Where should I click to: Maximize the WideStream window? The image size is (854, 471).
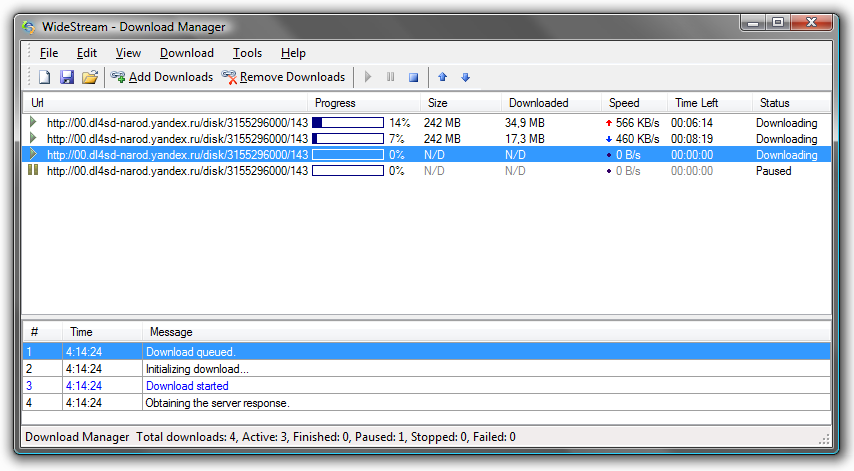tap(778, 22)
